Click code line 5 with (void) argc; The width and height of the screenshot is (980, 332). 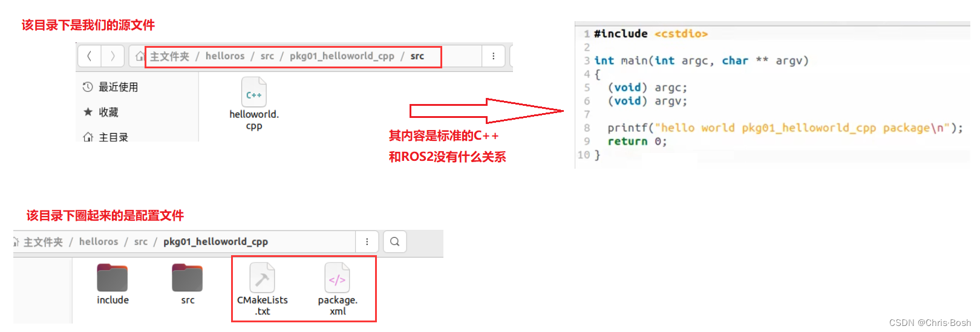pyautogui.click(x=647, y=88)
